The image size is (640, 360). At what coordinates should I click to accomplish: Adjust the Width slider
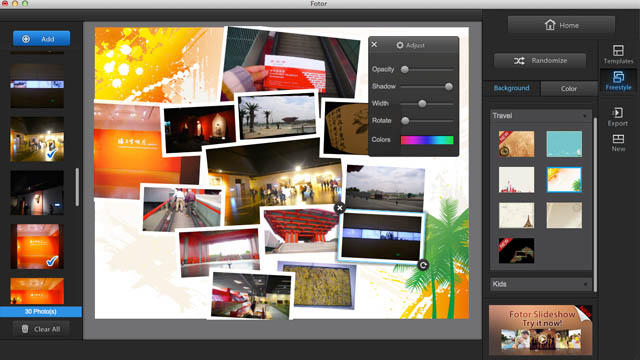(x=427, y=104)
